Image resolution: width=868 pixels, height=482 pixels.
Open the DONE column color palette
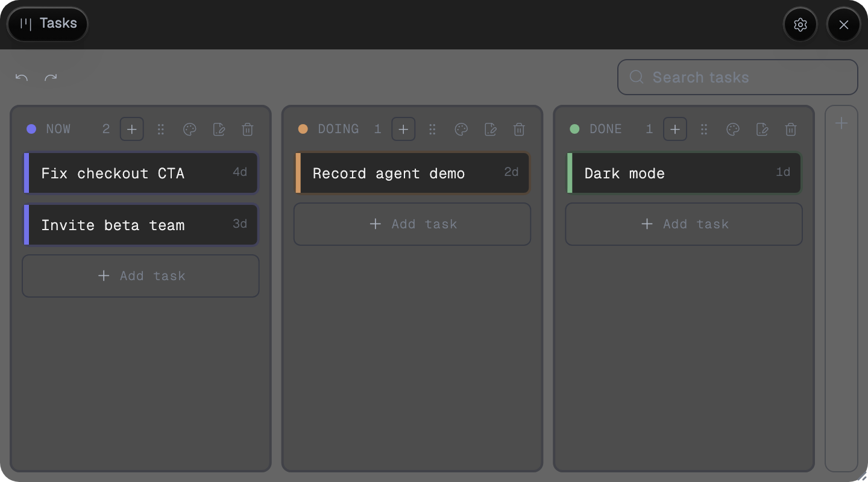click(x=733, y=129)
